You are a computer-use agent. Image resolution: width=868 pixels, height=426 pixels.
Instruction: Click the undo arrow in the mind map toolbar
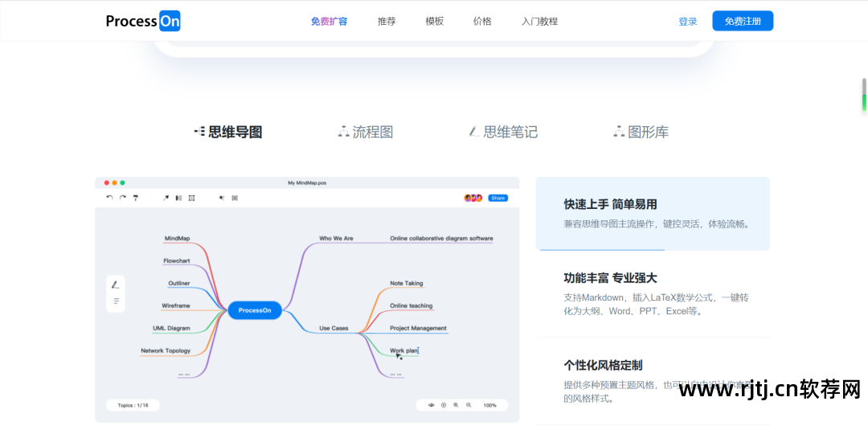pos(109,198)
